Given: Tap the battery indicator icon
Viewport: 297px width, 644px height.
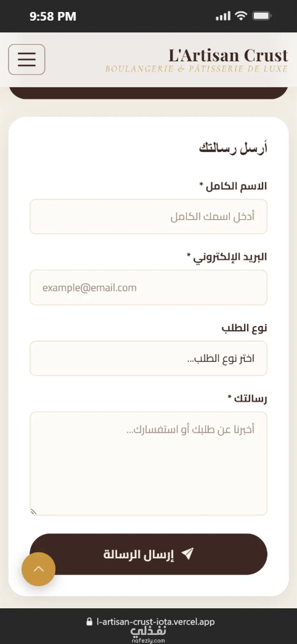Looking at the screenshot, I should click(262, 16).
